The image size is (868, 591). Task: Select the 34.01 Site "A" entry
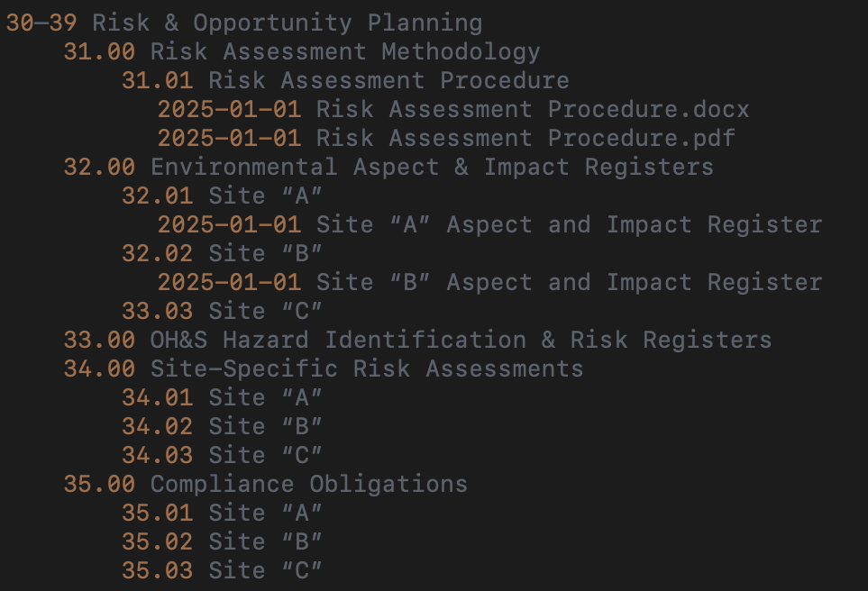click(222, 397)
